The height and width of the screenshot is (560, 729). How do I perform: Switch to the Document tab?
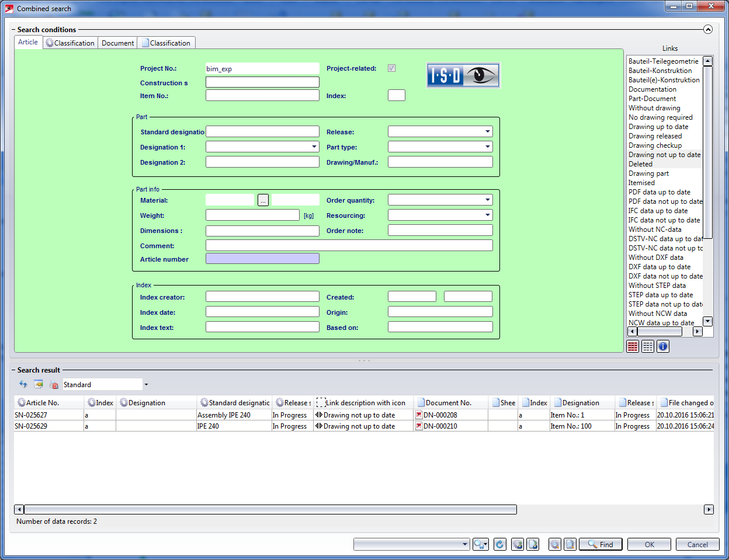click(x=117, y=43)
